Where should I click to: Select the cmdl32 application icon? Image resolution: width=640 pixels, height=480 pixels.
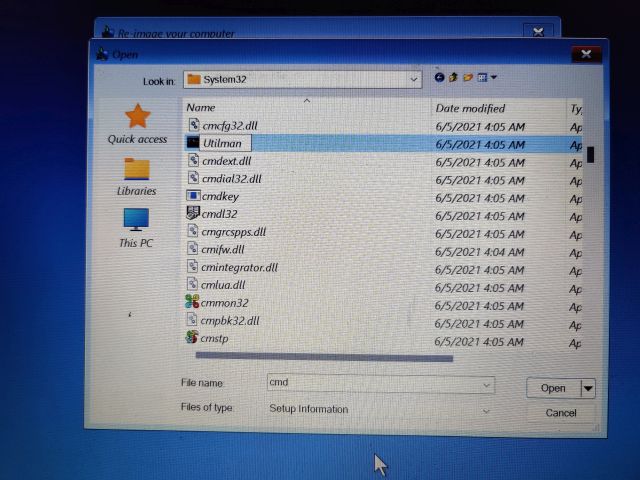click(x=193, y=213)
